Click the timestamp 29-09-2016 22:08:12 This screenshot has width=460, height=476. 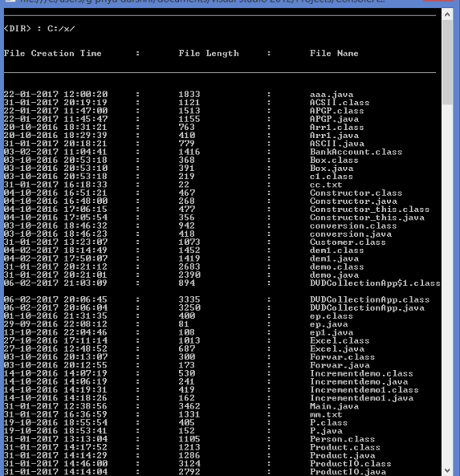tap(56, 324)
